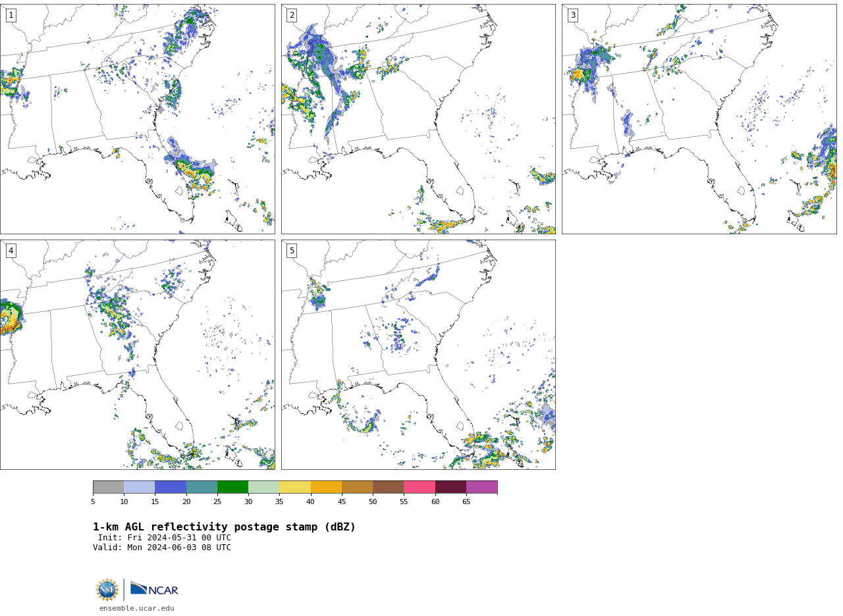This screenshot has height=616, width=843.
Task: Click the number label '4' on fourth panel
Action: tap(11, 251)
